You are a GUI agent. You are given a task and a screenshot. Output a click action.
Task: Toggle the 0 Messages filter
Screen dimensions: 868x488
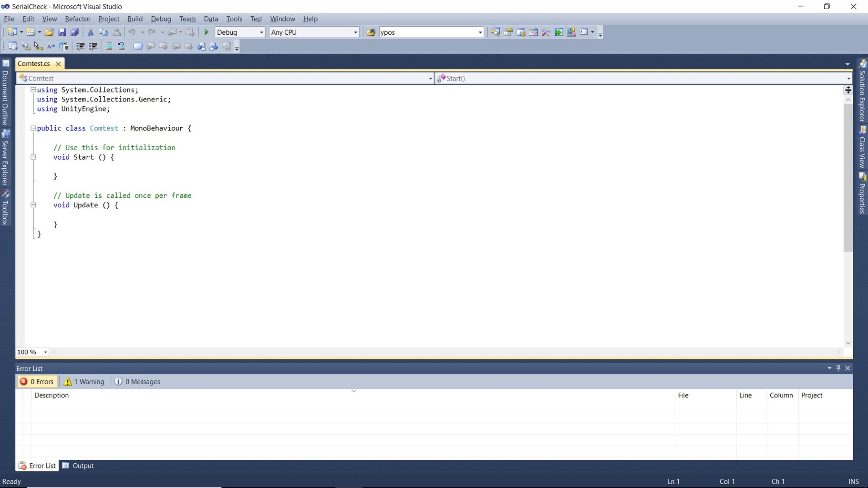pos(137,382)
